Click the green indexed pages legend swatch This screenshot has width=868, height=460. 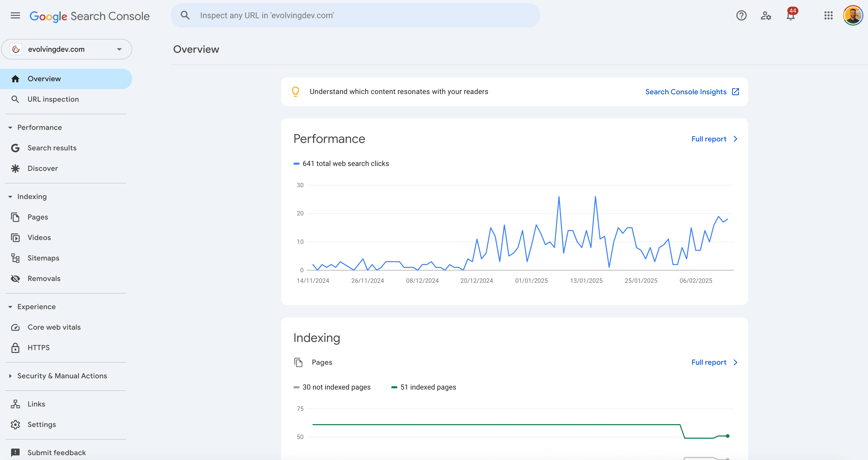(x=394, y=387)
